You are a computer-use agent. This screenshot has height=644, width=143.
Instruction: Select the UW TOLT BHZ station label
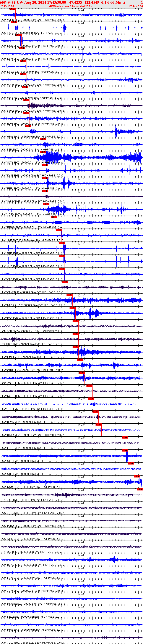point(11,642)
